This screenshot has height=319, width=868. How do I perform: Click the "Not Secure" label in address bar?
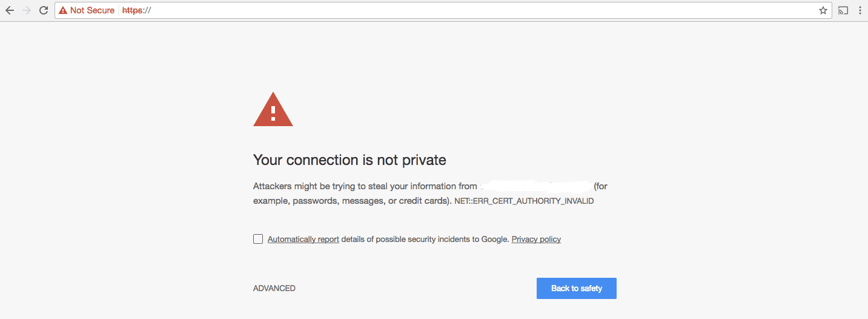click(92, 10)
